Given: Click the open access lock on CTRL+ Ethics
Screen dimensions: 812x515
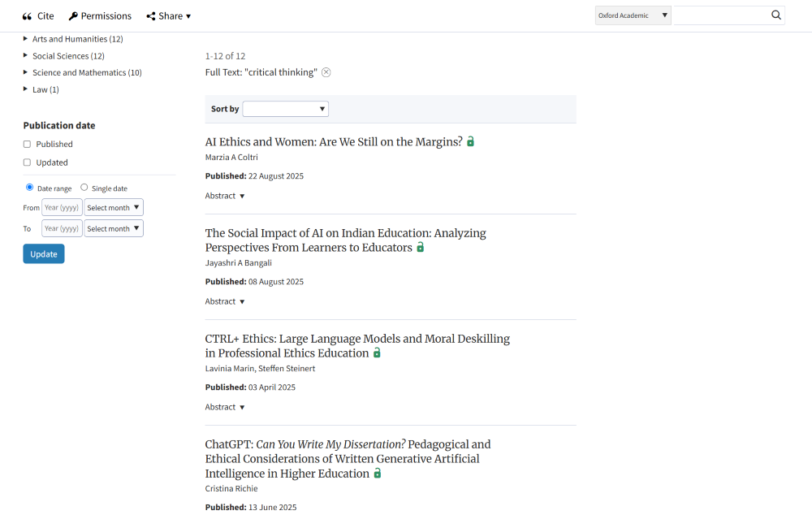Looking at the screenshot, I should (376, 353).
